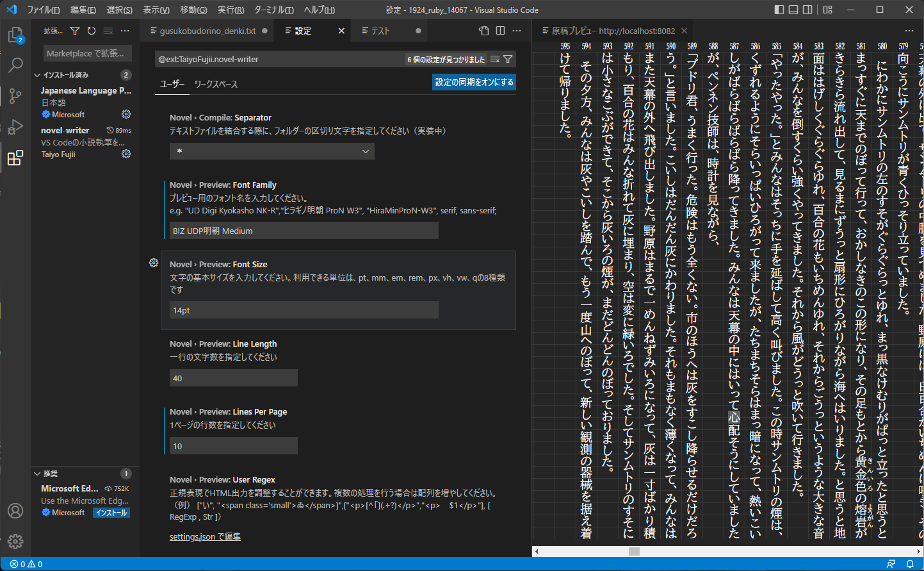This screenshot has width=924, height=571.
Task: Switch to gusukobudorino_denki.txt tab
Action: pyautogui.click(x=208, y=31)
